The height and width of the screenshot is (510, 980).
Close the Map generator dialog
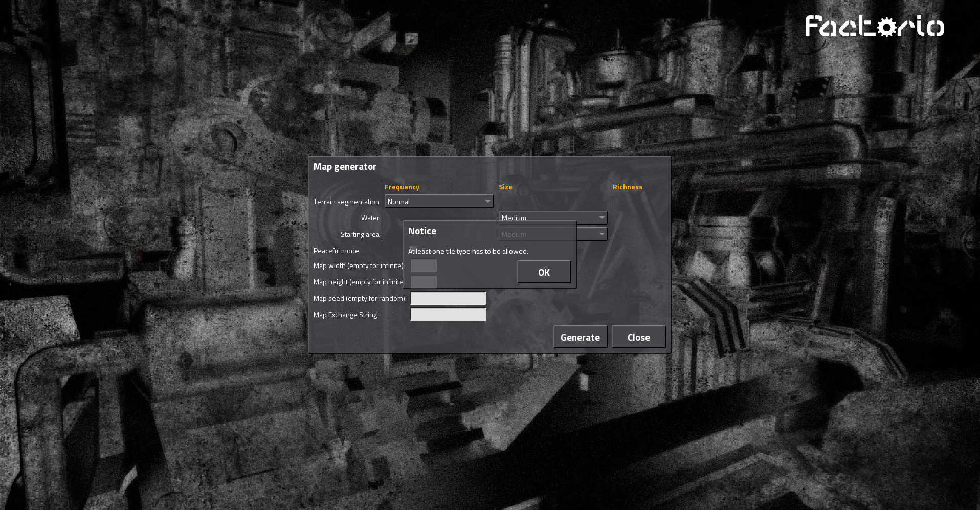[638, 337]
